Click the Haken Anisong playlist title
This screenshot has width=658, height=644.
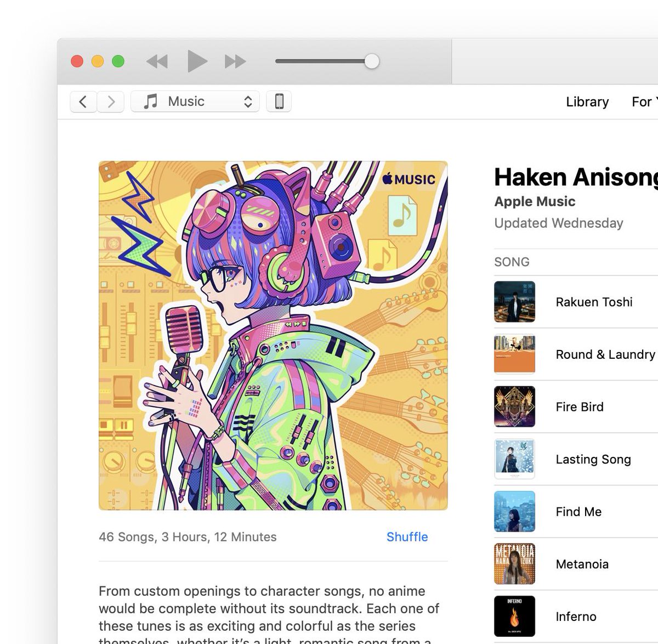(576, 178)
